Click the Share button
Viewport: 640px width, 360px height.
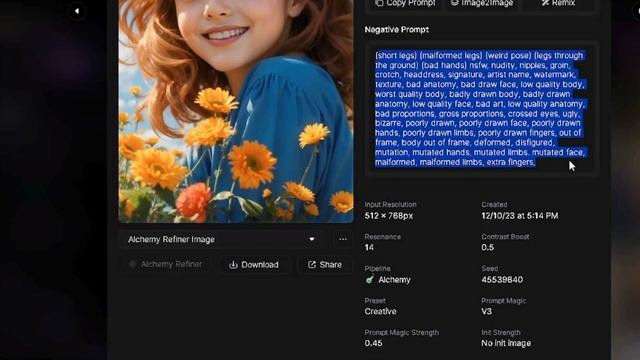click(325, 265)
